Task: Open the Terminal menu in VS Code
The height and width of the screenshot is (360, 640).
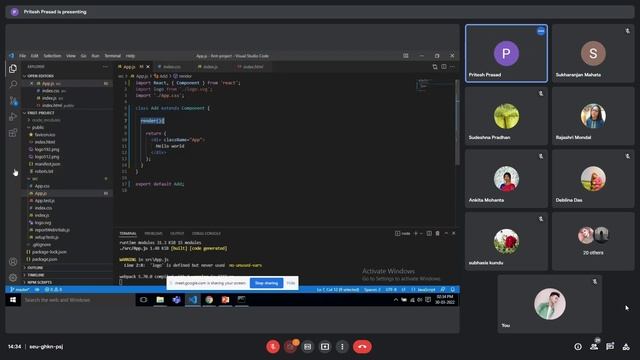Action: click(x=112, y=56)
